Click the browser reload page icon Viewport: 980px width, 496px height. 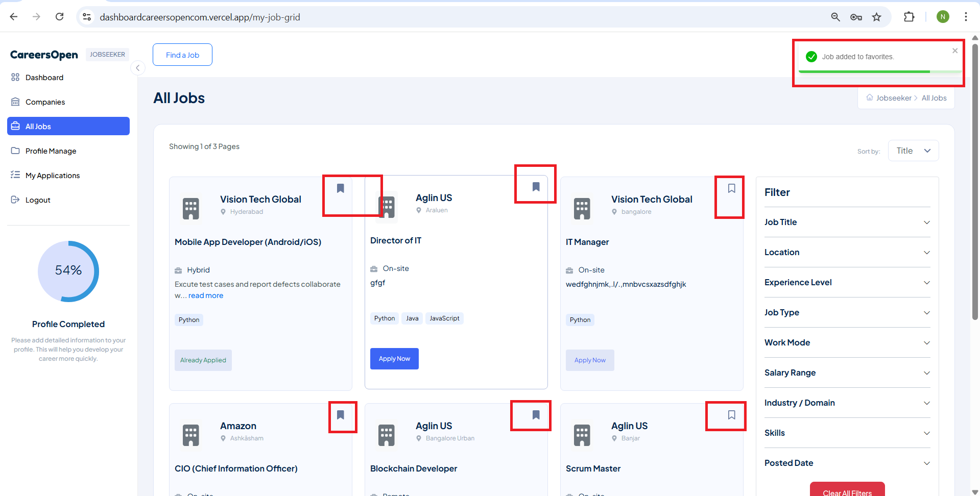(60, 17)
